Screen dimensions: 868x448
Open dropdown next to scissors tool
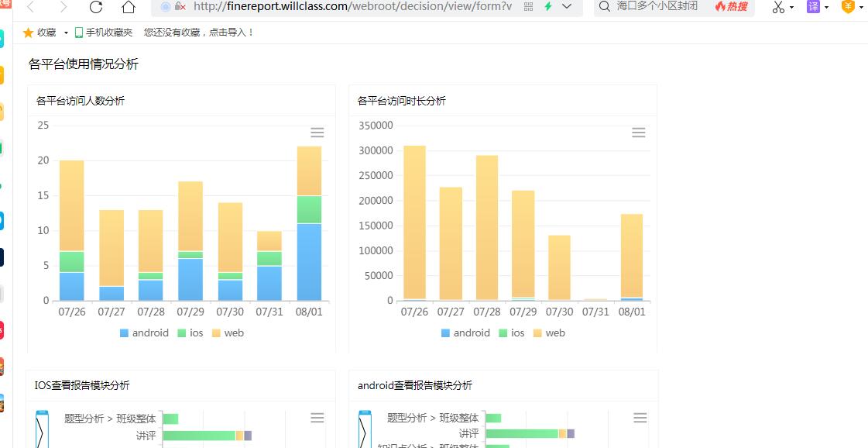tap(792, 7)
